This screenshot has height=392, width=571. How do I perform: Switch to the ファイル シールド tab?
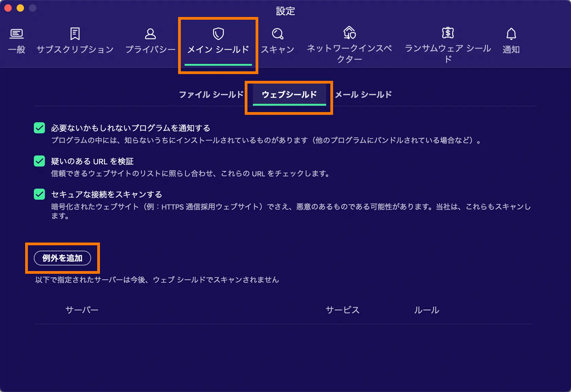point(211,94)
